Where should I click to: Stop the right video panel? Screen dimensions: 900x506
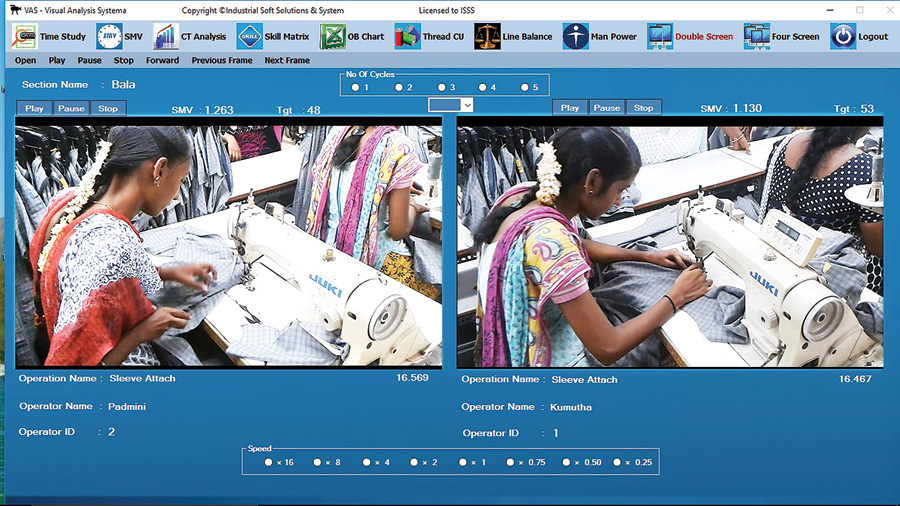643,108
